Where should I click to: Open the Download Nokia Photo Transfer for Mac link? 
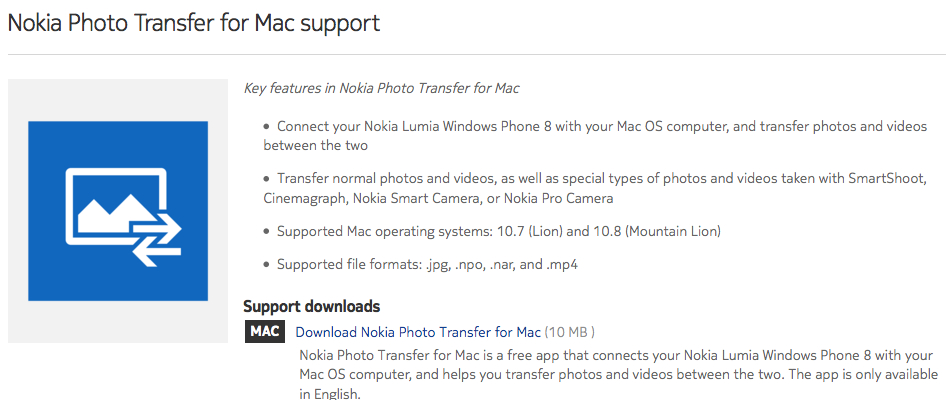[418, 332]
